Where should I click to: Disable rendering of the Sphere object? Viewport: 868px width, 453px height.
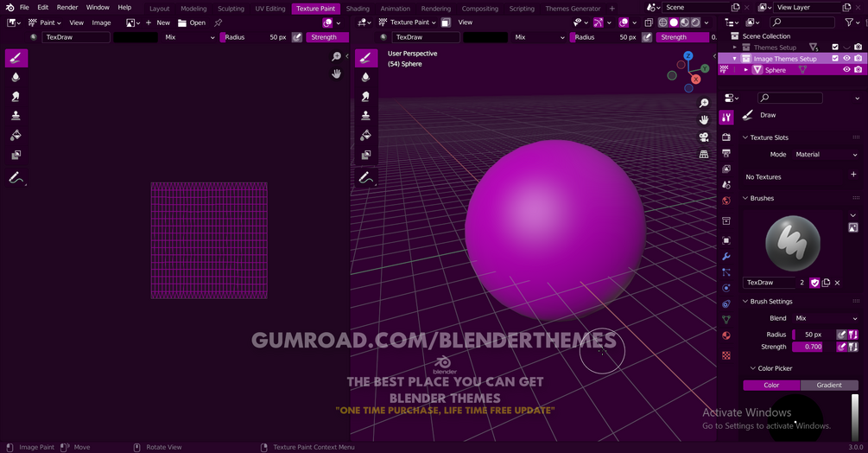(858, 70)
